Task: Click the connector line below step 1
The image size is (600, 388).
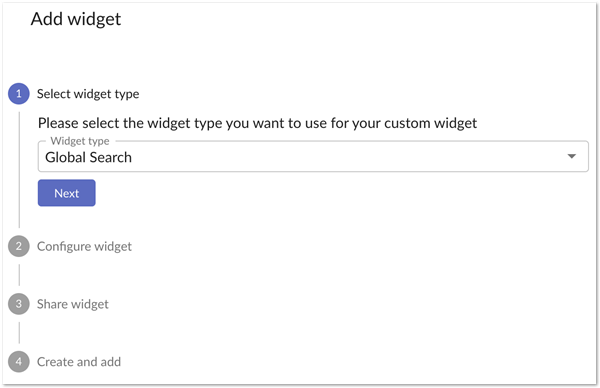Action: point(19,170)
